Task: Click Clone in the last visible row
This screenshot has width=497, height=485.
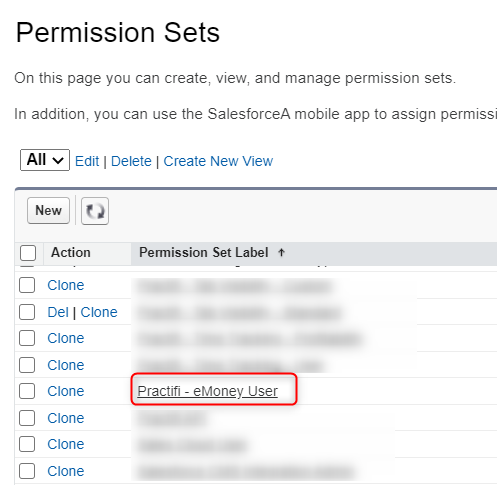Action: [x=66, y=471]
